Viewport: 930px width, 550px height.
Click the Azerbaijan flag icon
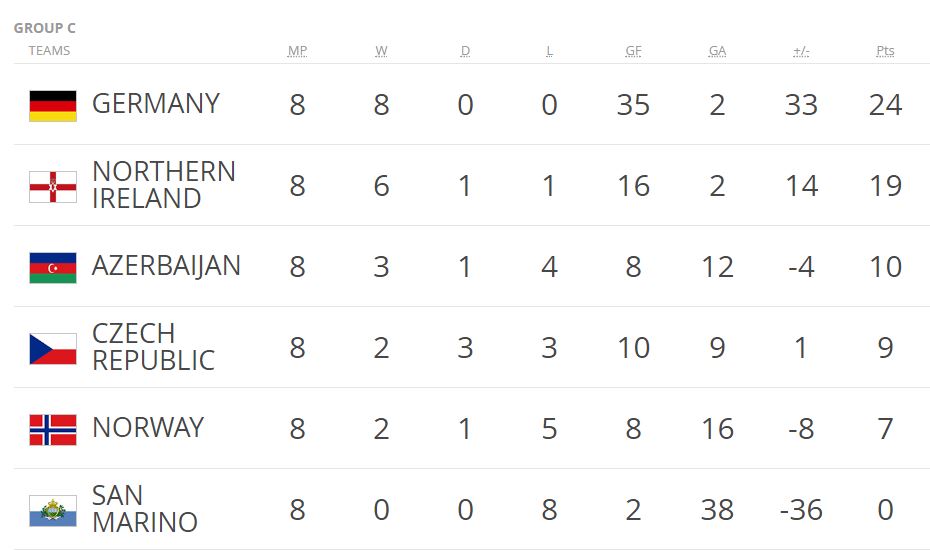click(x=53, y=268)
